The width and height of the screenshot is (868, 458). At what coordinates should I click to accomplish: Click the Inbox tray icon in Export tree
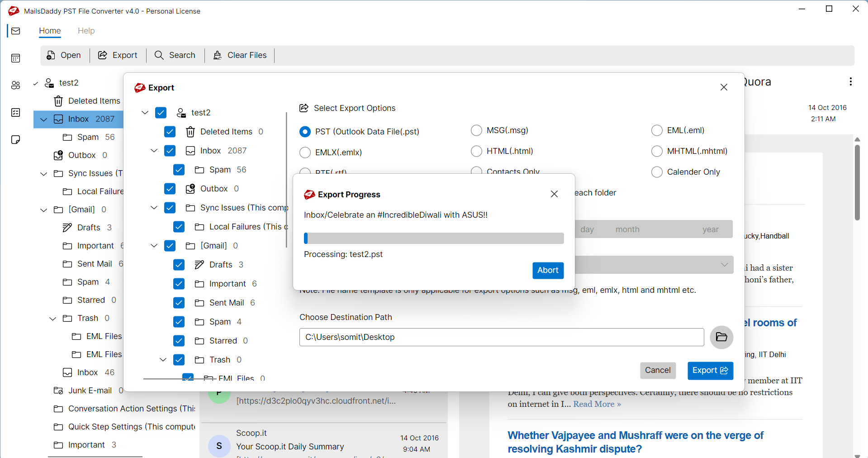pos(190,151)
